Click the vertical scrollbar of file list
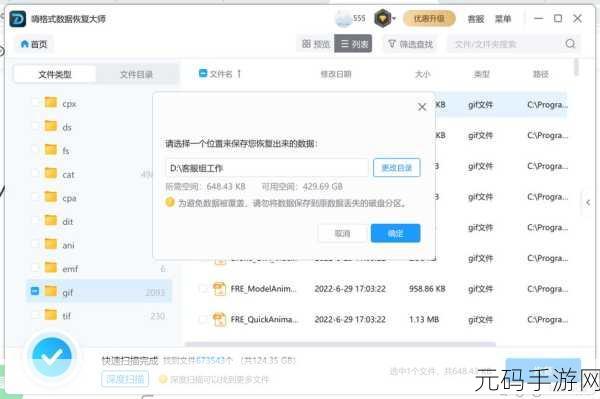This screenshot has height=399, width=600. coord(576,67)
